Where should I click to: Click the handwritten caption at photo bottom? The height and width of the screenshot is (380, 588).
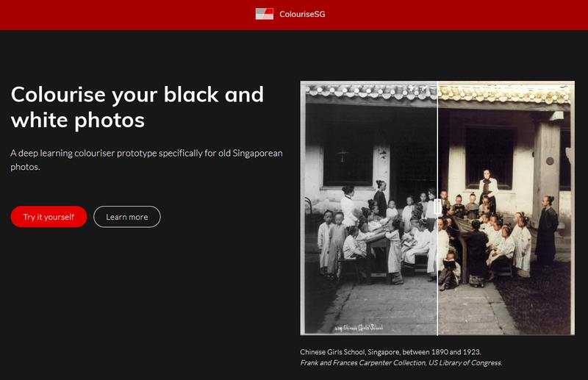coord(359,328)
